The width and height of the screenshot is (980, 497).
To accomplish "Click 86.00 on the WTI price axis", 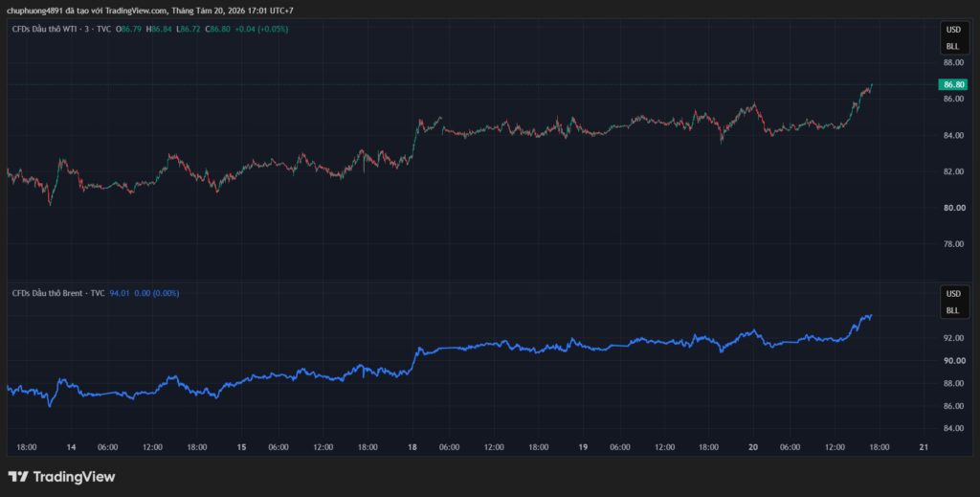I will pos(954,99).
